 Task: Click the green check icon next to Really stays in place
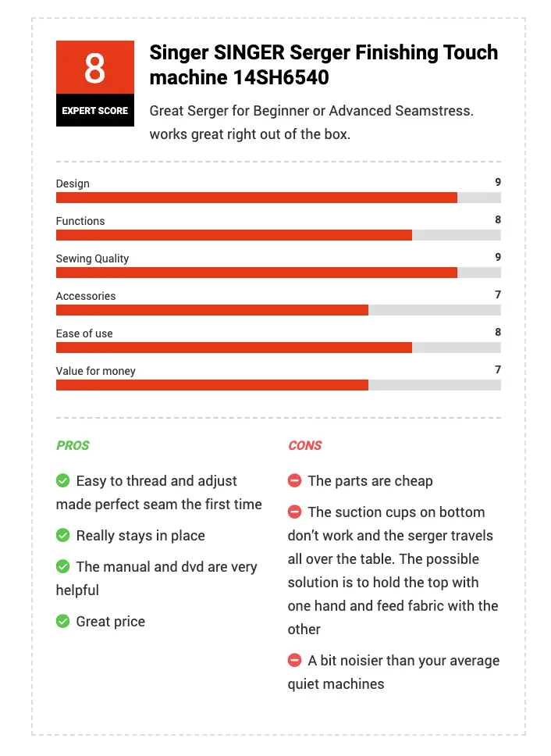pos(62,535)
